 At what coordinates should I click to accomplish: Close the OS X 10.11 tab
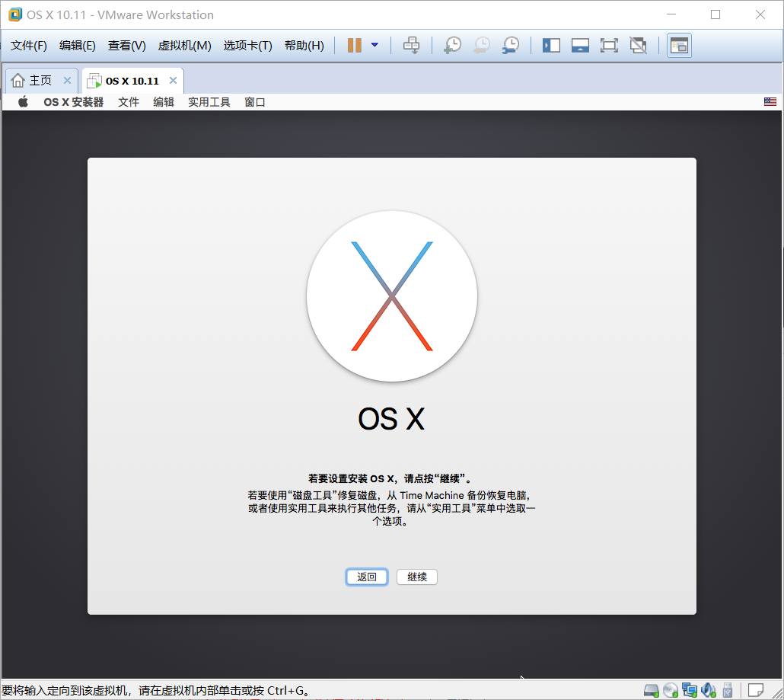click(173, 80)
